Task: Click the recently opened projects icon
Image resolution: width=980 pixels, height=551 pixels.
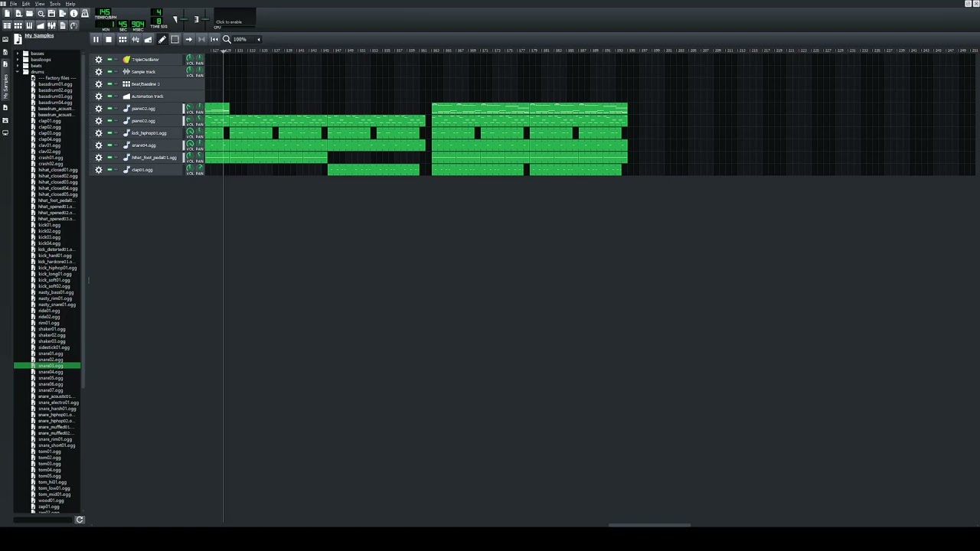Action: tap(41, 14)
